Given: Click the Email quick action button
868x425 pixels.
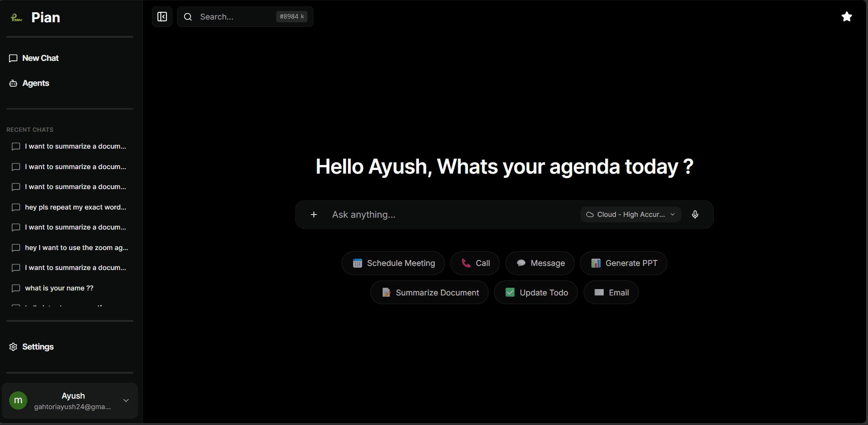Looking at the screenshot, I should [611, 293].
